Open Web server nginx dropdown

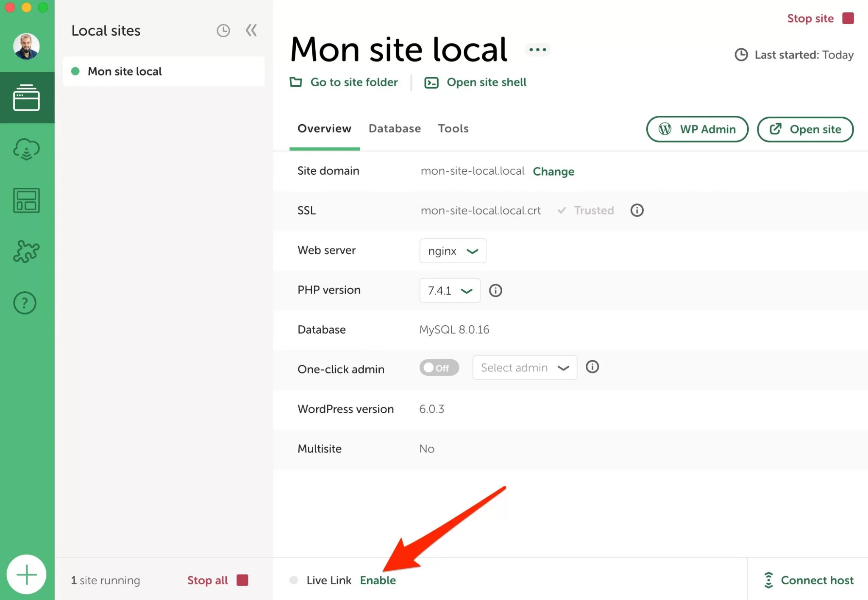point(453,251)
